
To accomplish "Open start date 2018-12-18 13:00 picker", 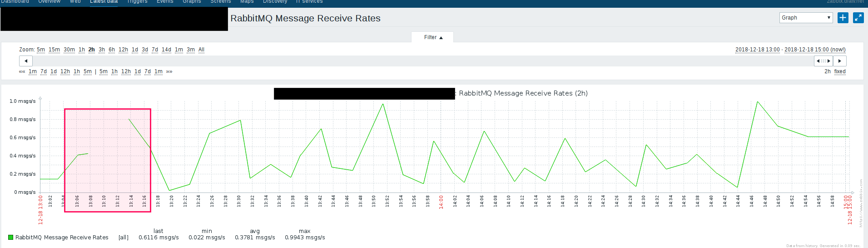I will click(758, 50).
